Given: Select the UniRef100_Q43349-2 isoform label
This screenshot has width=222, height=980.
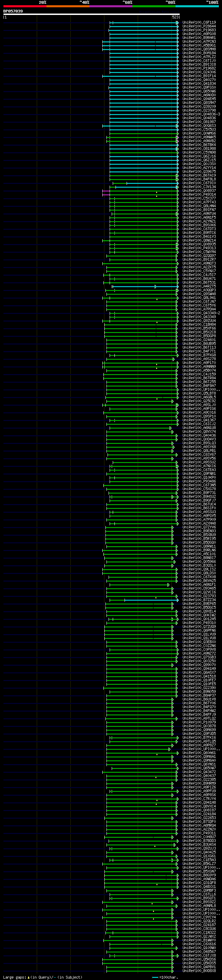Looking at the screenshot, I should [201, 313].
